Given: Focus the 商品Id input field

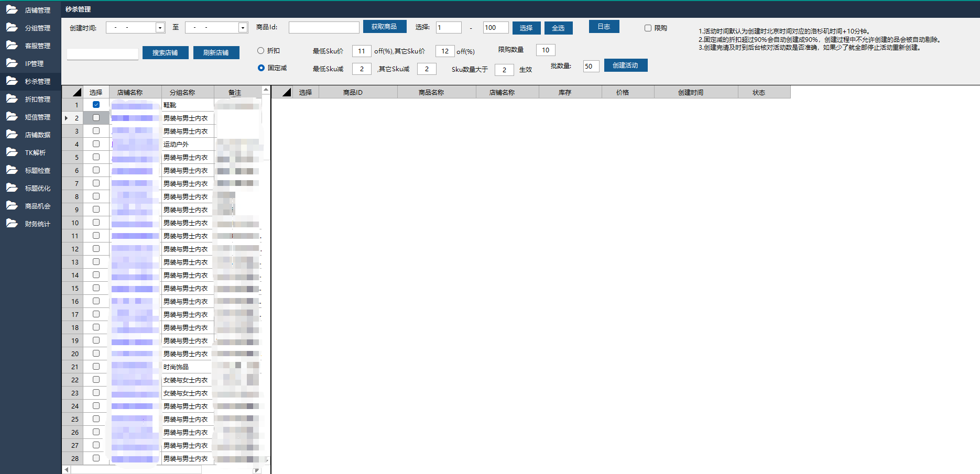Looking at the screenshot, I should click(323, 27).
